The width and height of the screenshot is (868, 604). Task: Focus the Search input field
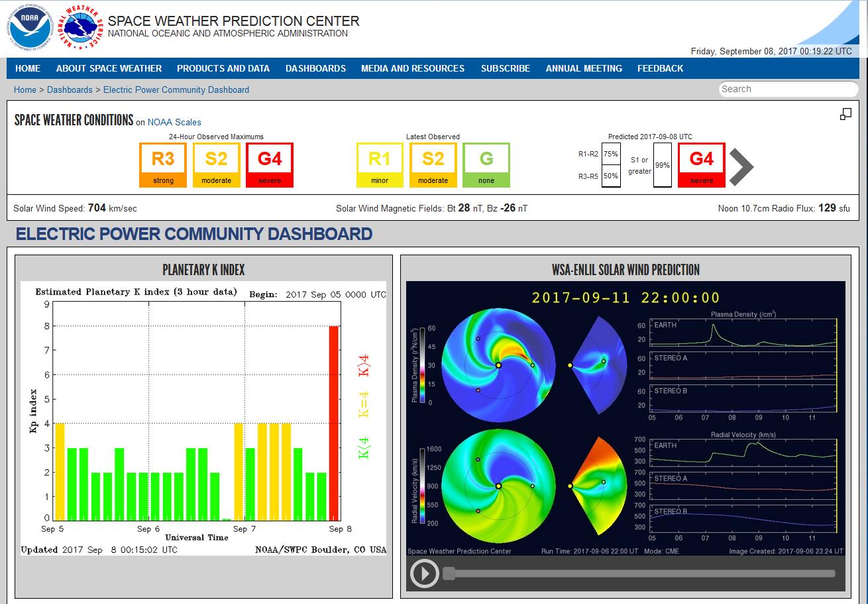(788, 89)
